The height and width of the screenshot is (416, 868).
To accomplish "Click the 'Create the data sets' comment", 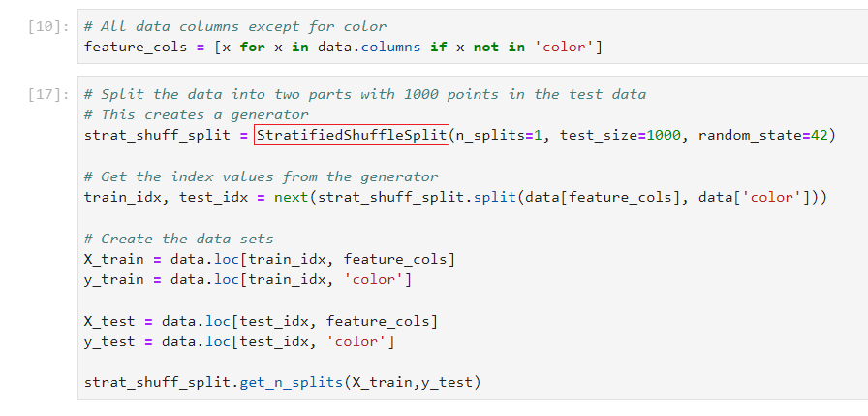I will click(x=179, y=239).
